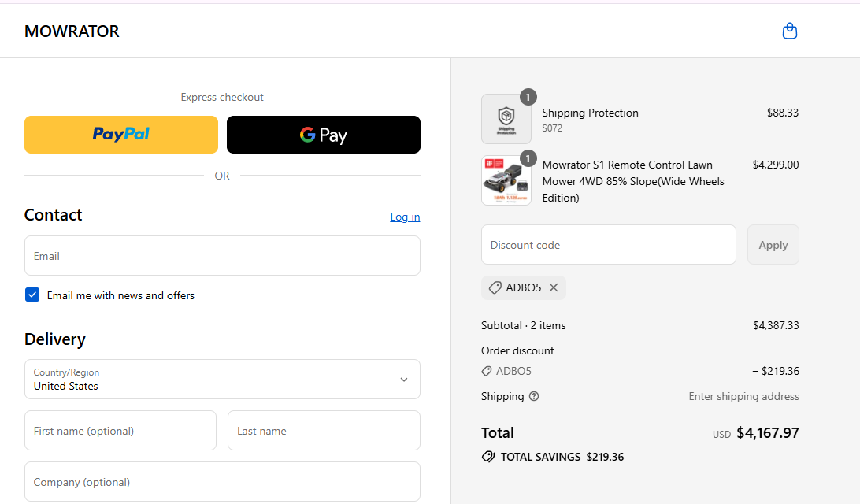The height and width of the screenshot is (504, 860).
Task: Click the − $219.36 order discount amount
Action: (776, 371)
